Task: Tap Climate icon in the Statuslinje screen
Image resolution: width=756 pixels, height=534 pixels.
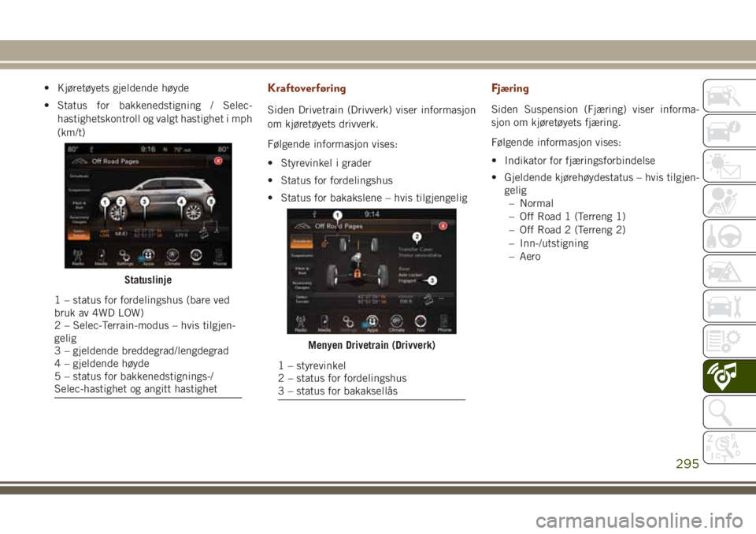Action: click(x=172, y=257)
